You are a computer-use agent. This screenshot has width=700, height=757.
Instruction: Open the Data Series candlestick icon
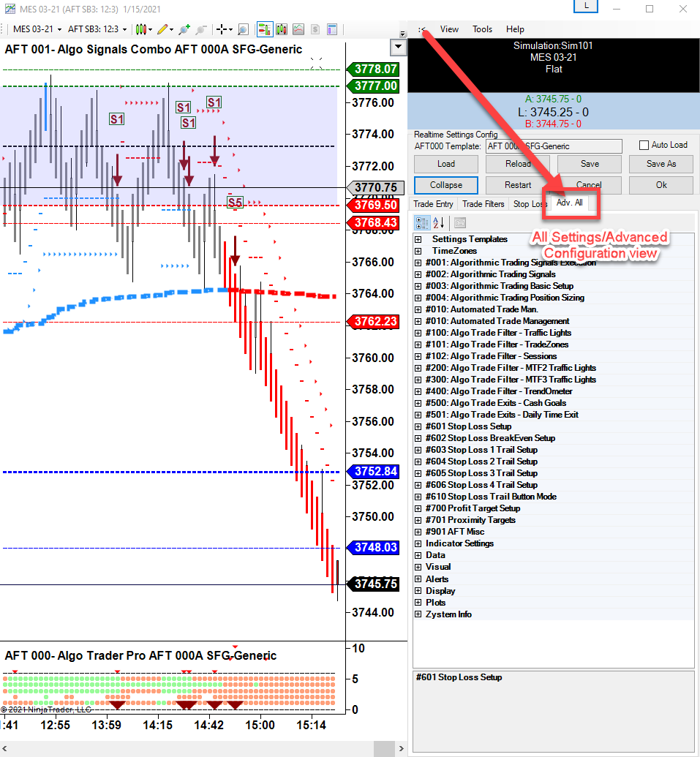(x=281, y=29)
